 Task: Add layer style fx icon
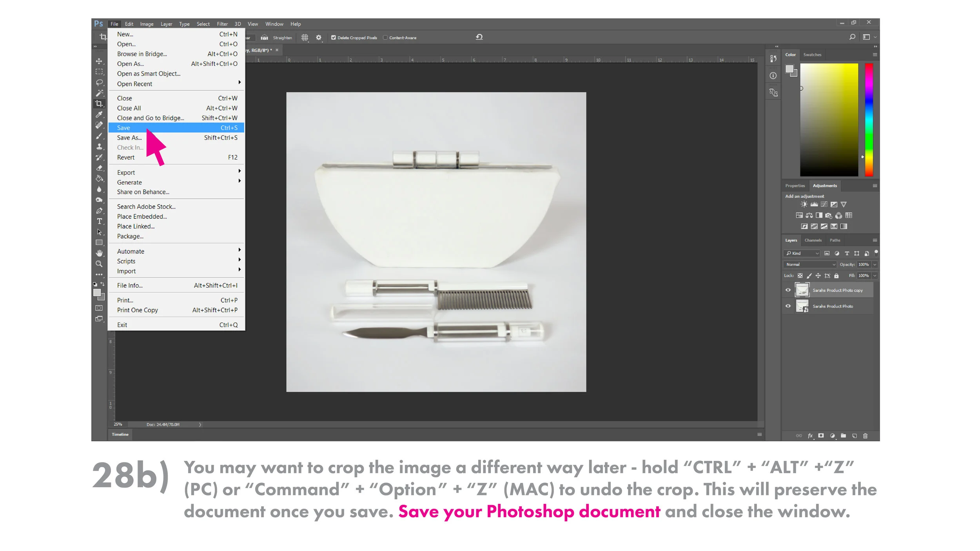[810, 436]
